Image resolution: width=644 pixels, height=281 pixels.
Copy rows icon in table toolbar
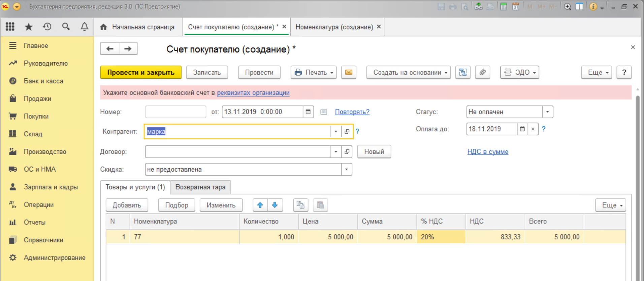click(x=300, y=205)
